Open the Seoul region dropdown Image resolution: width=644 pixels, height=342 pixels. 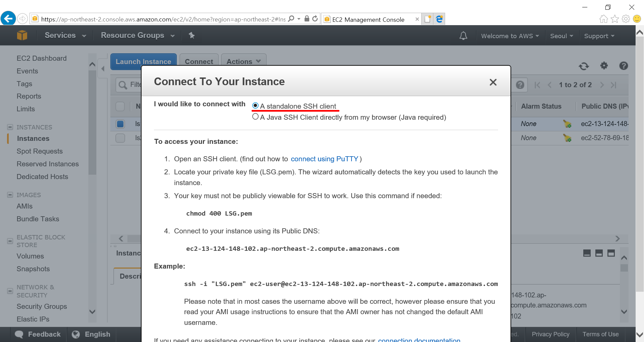coord(561,36)
